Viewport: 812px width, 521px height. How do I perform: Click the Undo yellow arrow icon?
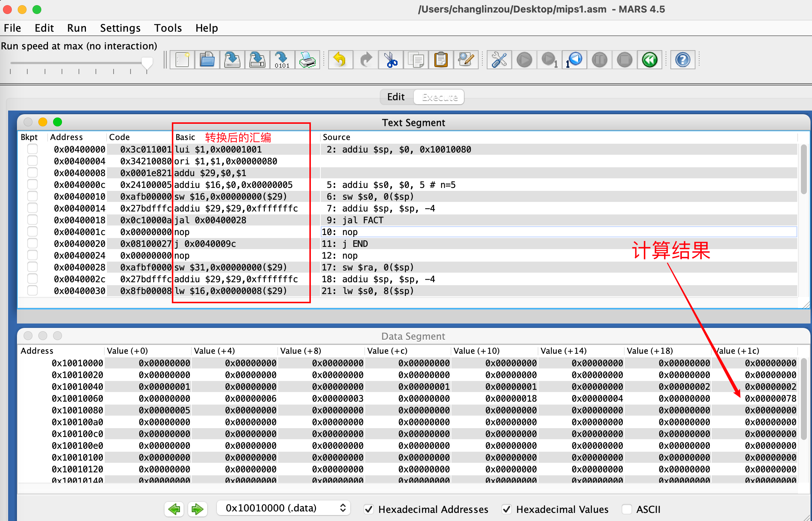coord(340,60)
